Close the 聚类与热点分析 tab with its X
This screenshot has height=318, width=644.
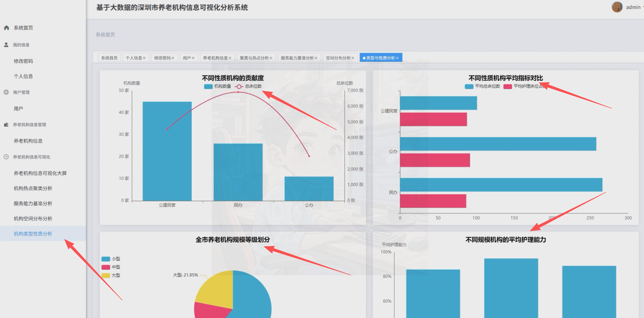click(x=271, y=58)
